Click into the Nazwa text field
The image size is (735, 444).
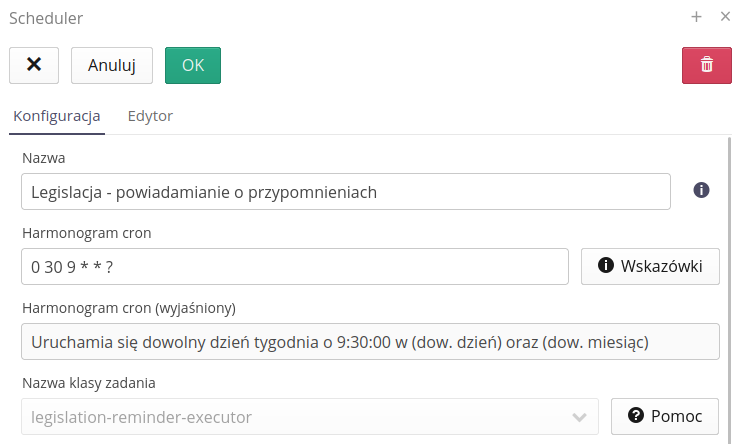point(345,192)
